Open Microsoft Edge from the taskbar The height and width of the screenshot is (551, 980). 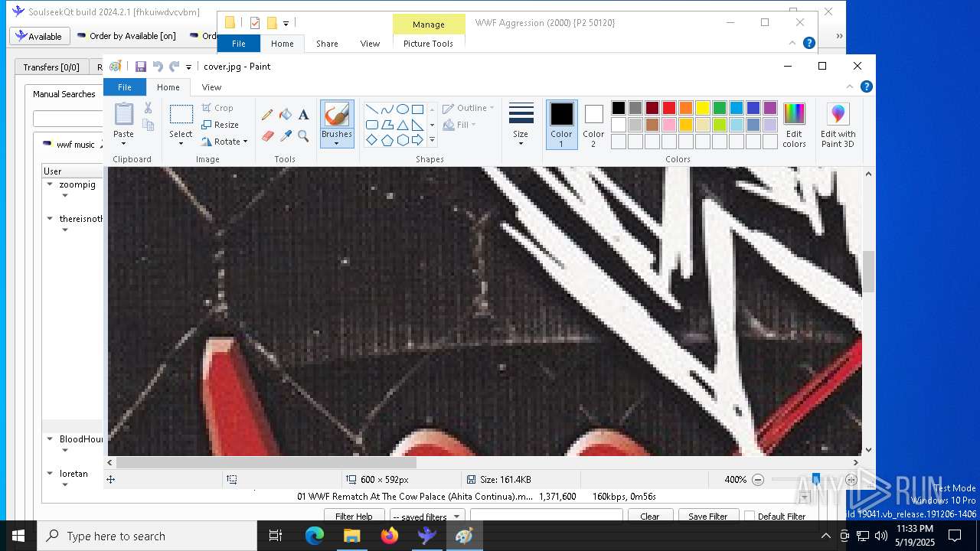pos(315,536)
